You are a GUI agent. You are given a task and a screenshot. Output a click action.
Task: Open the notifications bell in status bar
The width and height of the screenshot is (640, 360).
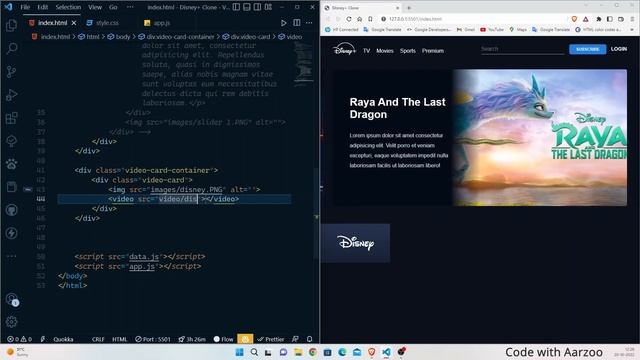[309, 339]
